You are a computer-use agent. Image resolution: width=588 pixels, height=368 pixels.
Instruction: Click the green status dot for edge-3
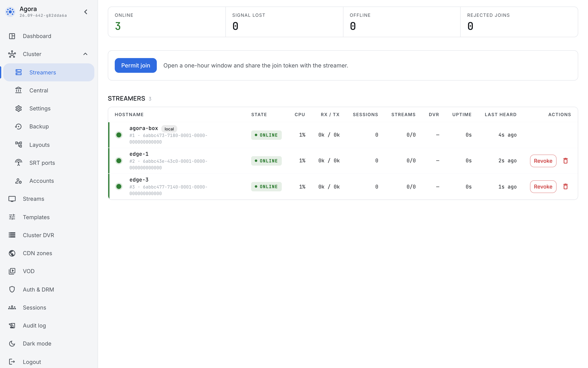point(119,186)
